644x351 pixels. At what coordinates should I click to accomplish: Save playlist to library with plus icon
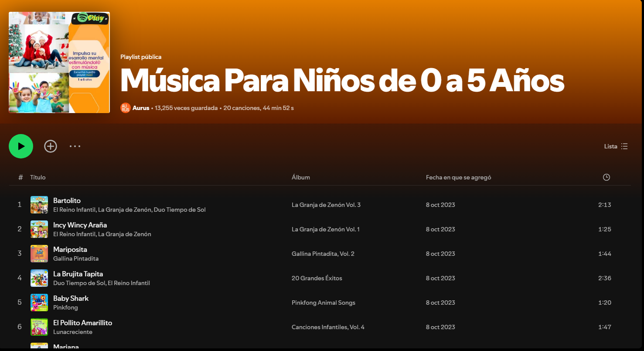coord(51,146)
